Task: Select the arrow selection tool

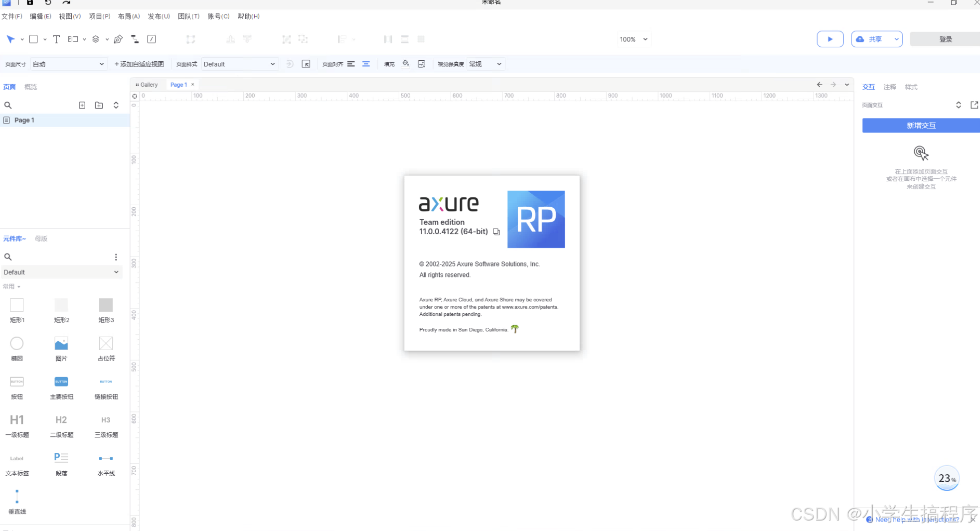Action: pyautogui.click(x=10, y=39)
